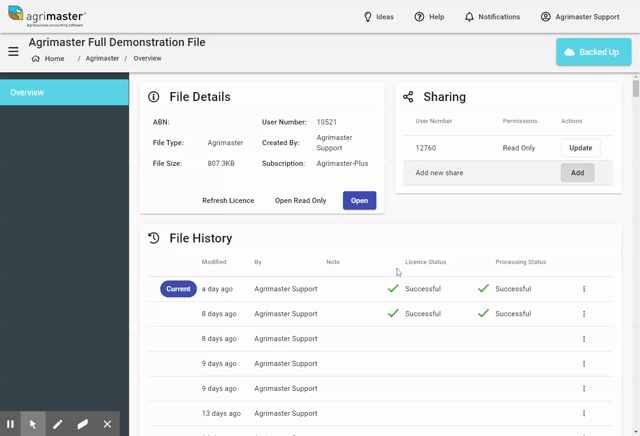Click Processing Status checkmark for Current row

click(x=483, y=289)
